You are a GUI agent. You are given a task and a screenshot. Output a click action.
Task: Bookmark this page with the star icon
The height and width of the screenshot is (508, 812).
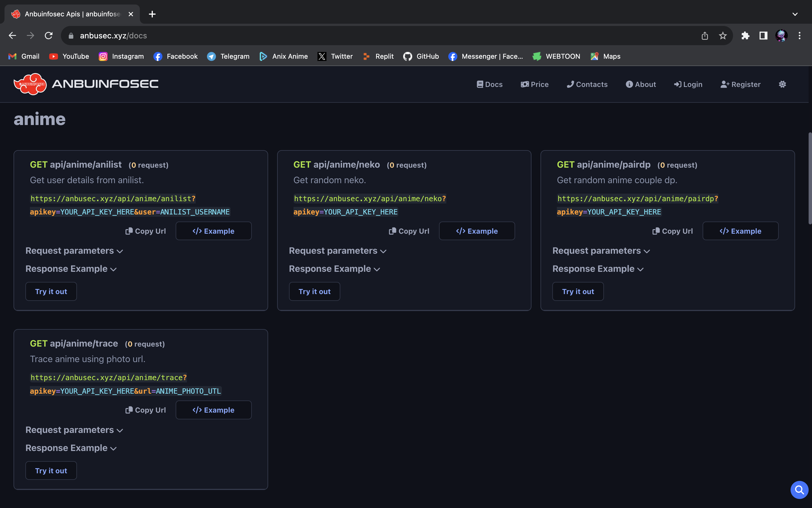pos(723,36)
